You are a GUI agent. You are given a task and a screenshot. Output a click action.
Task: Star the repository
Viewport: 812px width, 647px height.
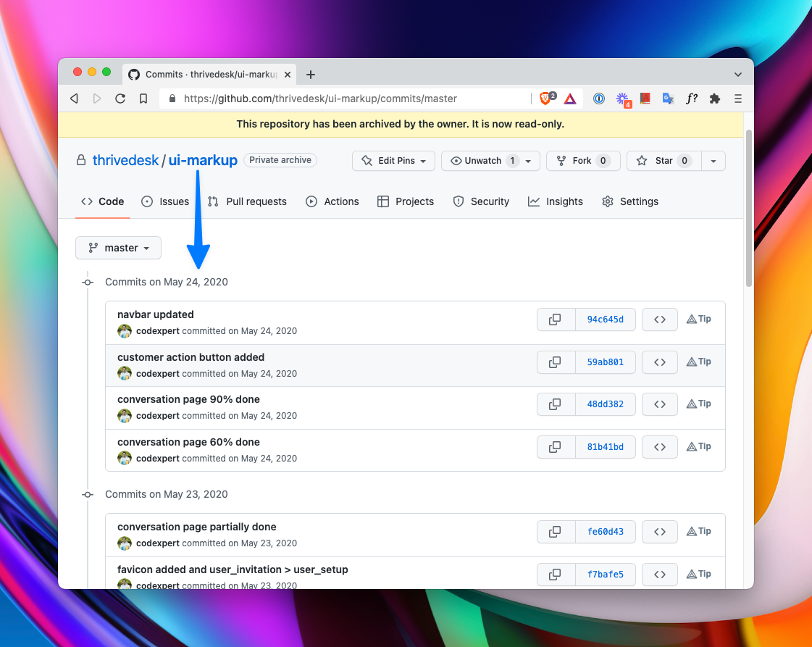point(664,161)
